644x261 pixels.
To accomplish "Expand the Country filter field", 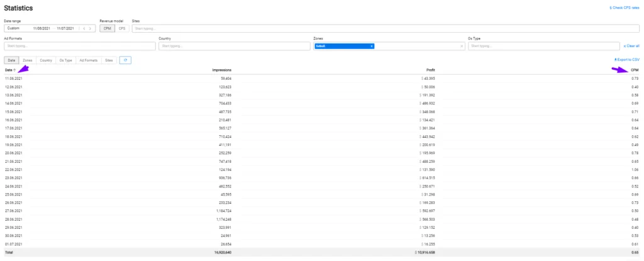I will pos(233,46).
